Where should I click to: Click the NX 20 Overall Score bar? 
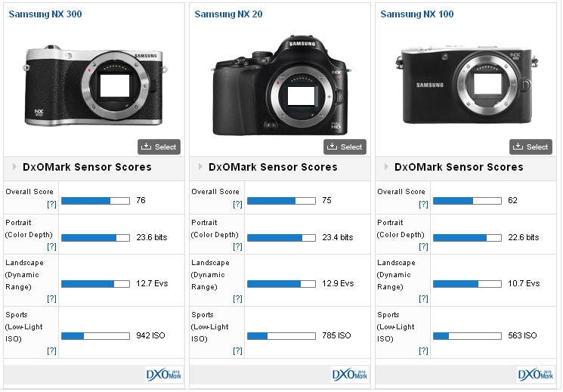(281, 201)
